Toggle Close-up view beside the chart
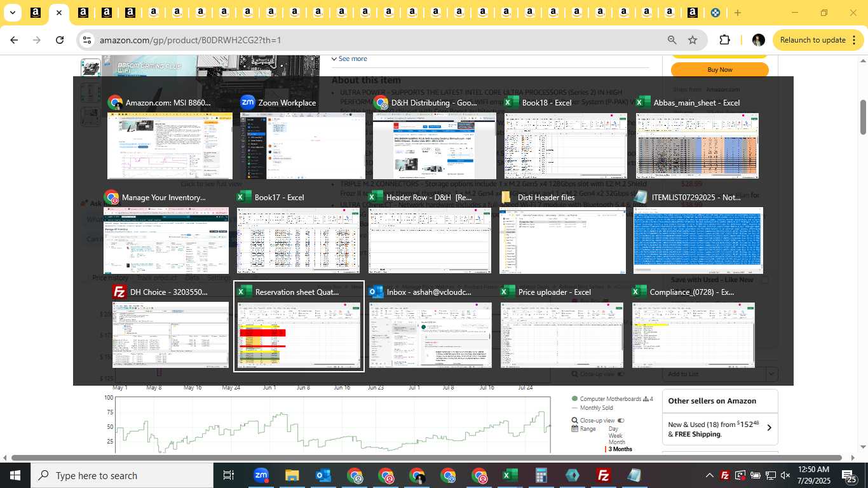 click(621, 421)
